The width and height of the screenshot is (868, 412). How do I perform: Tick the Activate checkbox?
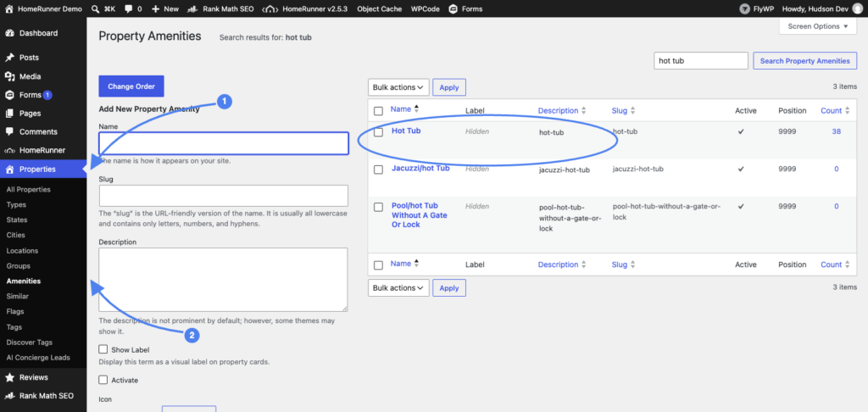click(103, 380)
